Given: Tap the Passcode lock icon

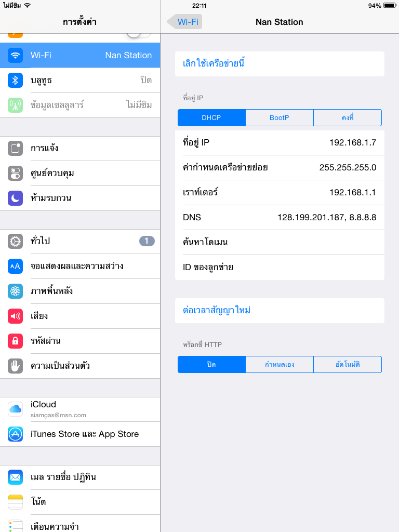Looking at the screenshot, I should [15, 341].
